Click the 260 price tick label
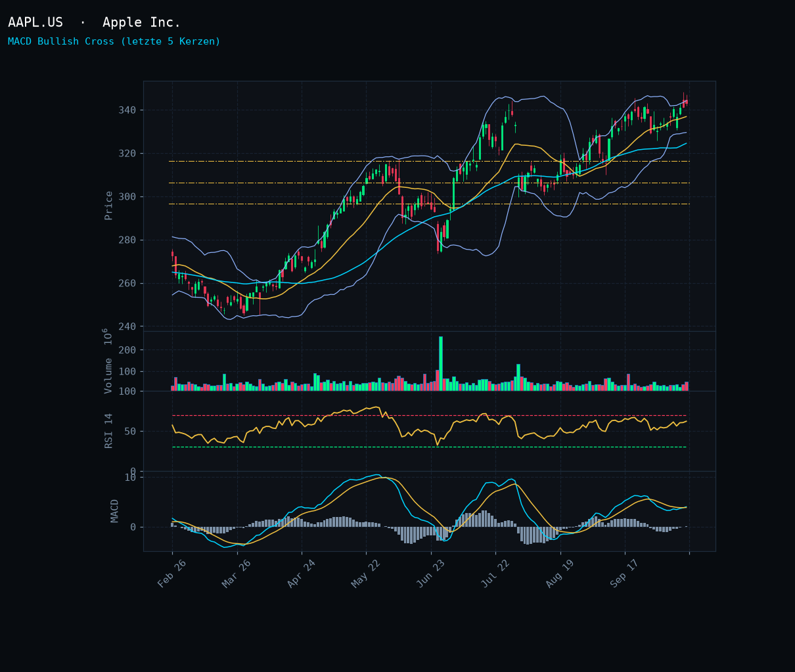 click(x=127, y=283)
